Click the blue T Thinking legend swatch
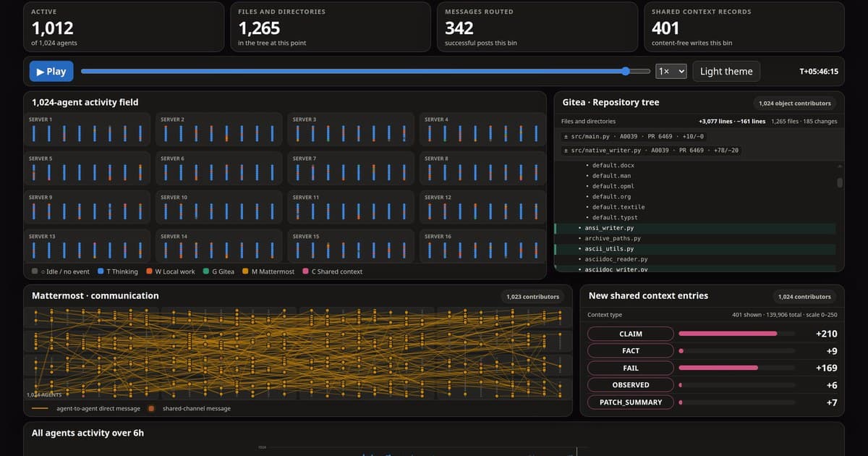868x456 pixels. (x=101, y=271)
